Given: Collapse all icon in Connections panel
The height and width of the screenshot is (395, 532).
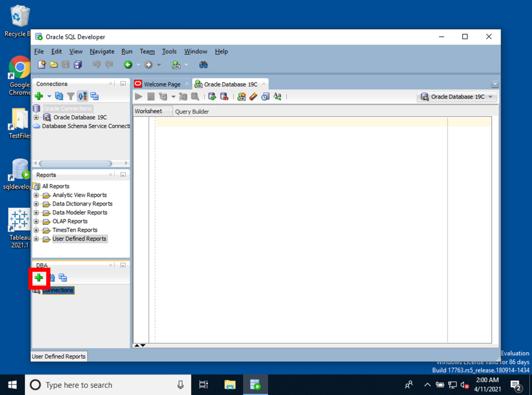Looking at the screenshot, I should click(94, 96).
